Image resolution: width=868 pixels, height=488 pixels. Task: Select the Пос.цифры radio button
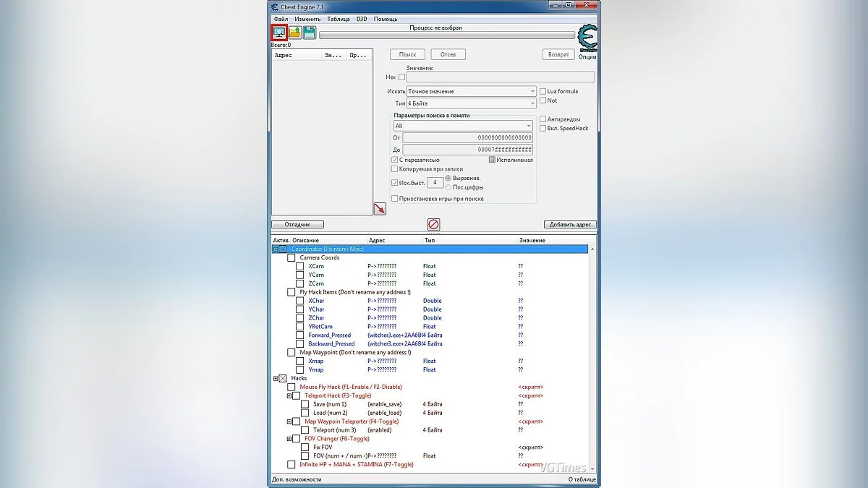[x=448, y=187]
